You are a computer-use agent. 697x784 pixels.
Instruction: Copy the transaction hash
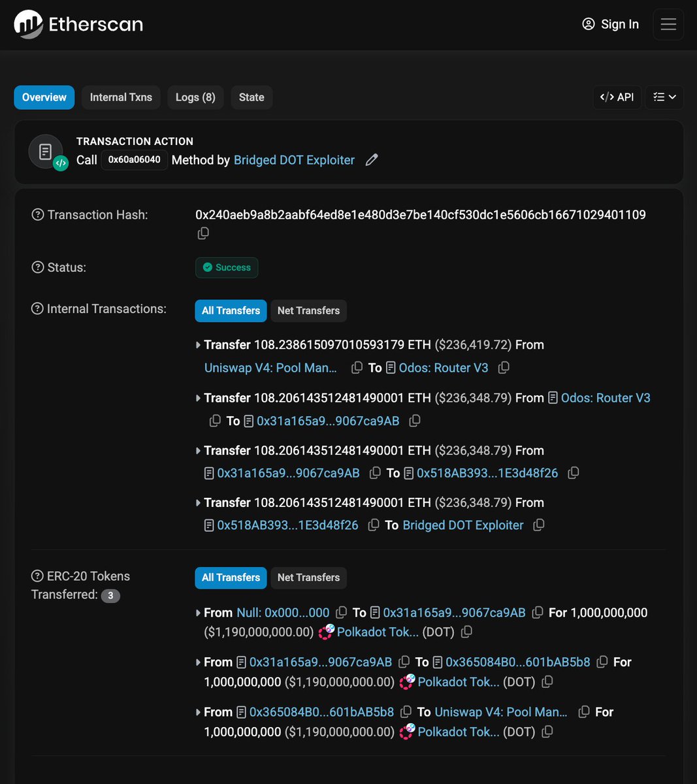click(203, 233)
